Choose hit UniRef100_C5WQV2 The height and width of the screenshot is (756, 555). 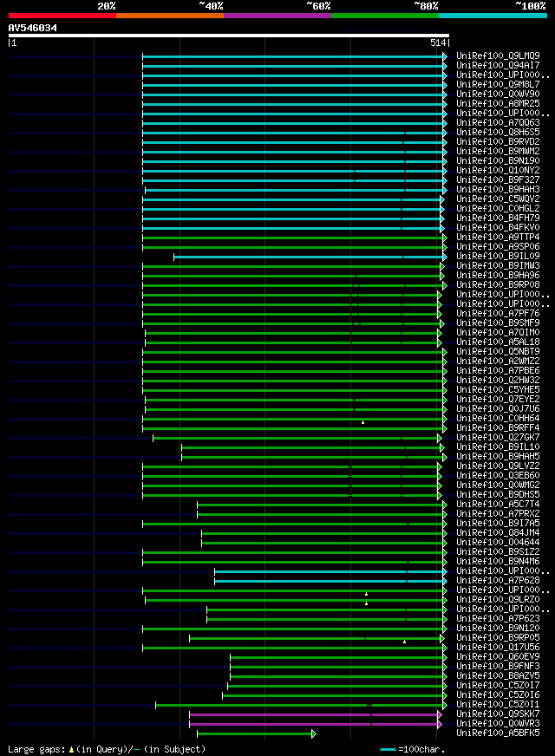click(498, 199)
